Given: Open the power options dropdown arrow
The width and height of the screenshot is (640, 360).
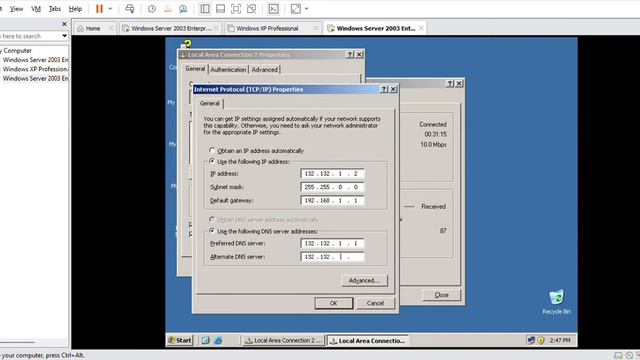Looking at the screenshot, I should tap(110, 9).
